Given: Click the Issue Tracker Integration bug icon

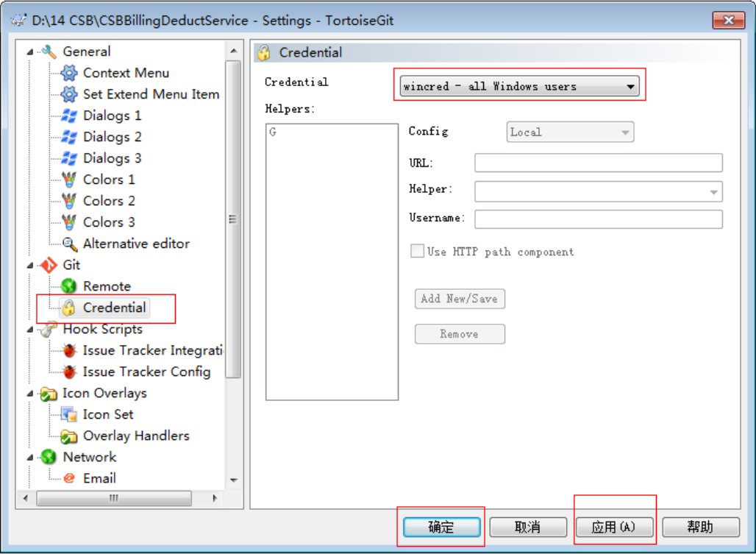Looking at the screenshot, I should pyautogui.click(x=69, y=350).
